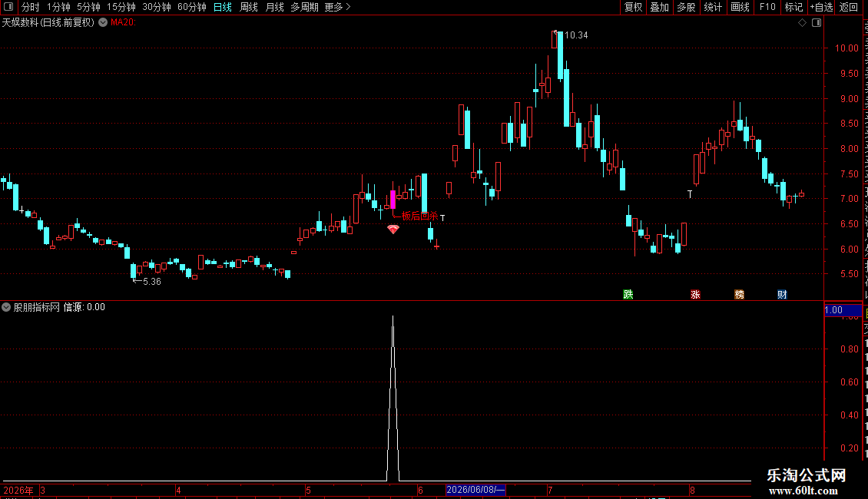Viewport: 868px width, 499px height.
Task: Select the 15分钟 period
Action: coord(121,7)
